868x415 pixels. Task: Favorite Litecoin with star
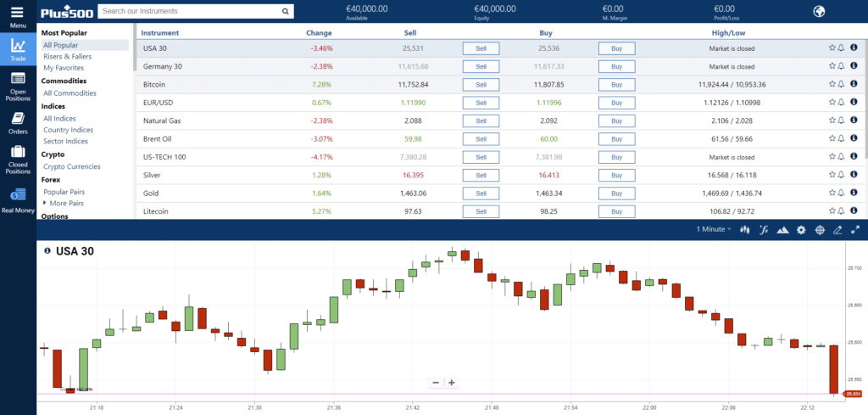tap(832, 210)
